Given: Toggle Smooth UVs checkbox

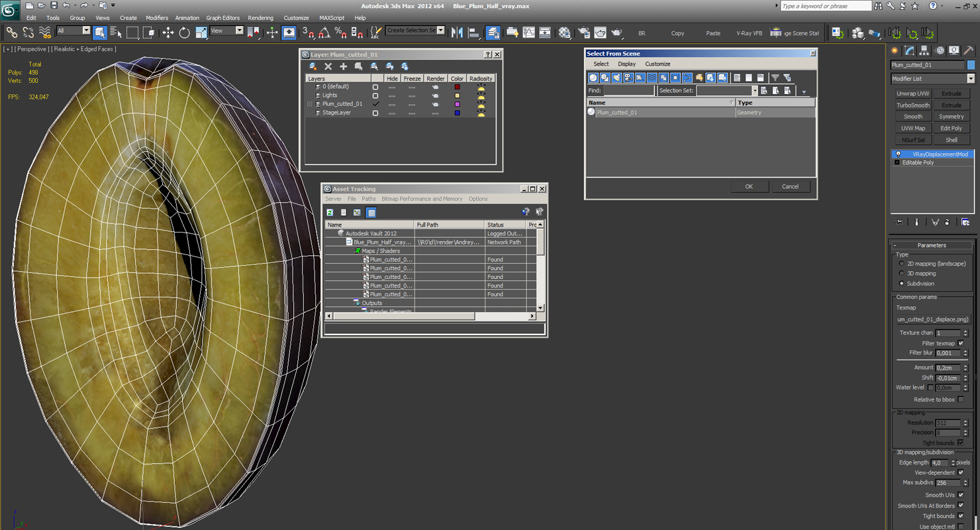Looking at the screenshot, I should [x=961, y=495].
